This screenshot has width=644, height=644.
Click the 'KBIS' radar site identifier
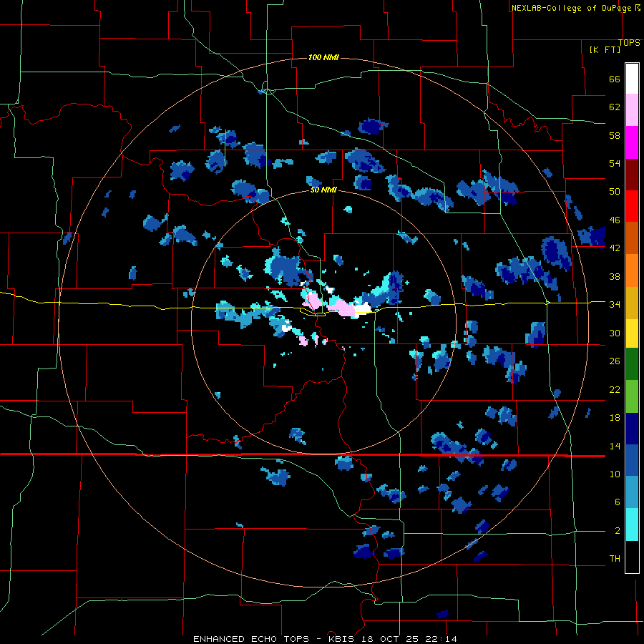click(x=343, y=639)
